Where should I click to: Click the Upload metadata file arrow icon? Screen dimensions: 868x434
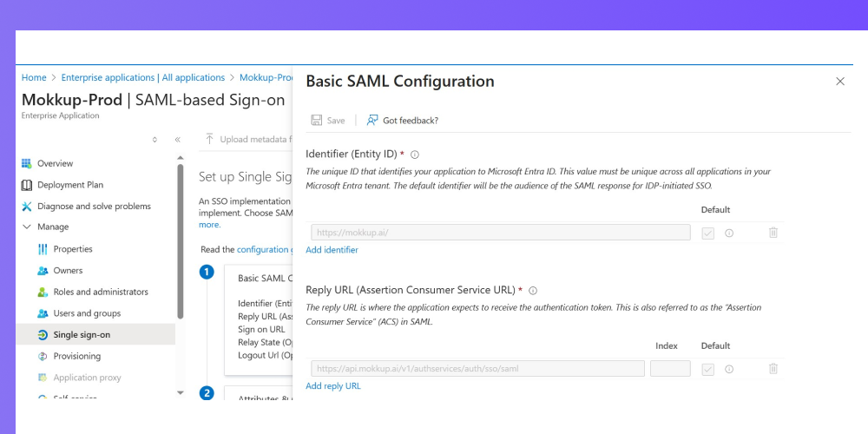pyautogui.click(x=209, y=140)
